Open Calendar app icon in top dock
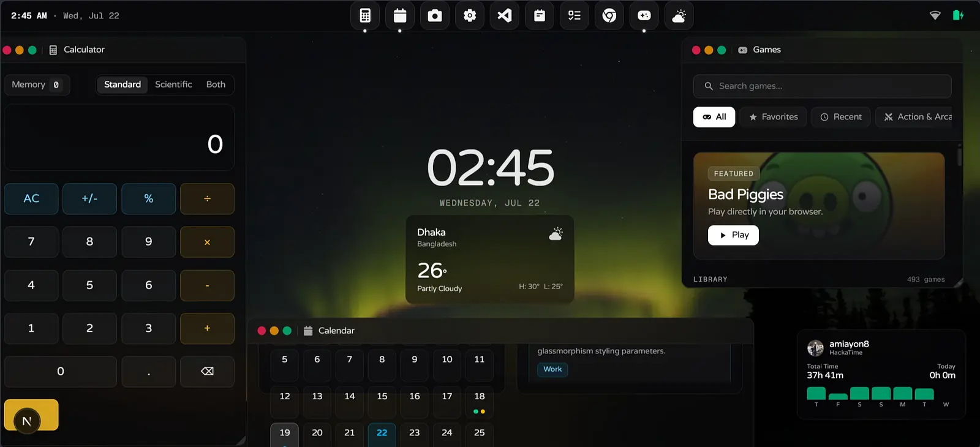This screenshot has width=980, height=447. point(400,15)
